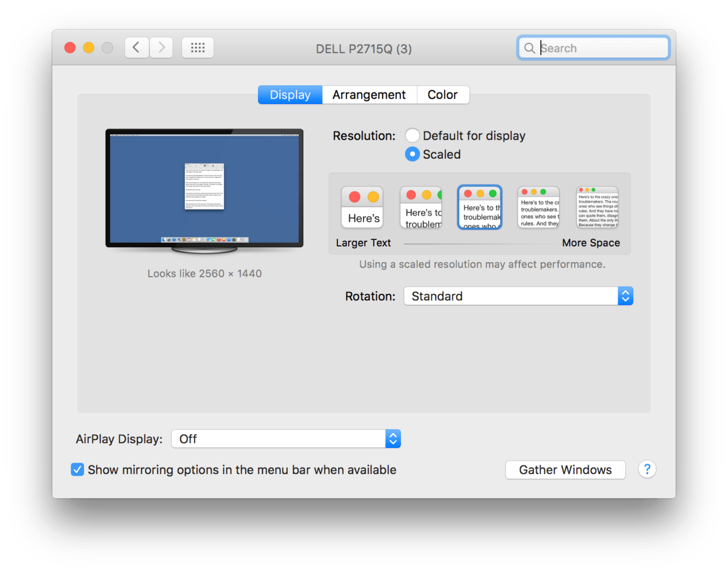The width and height of the screenshot is (728, 573).
Task: Select the More Space scaling thumbnail
Action: click(597, 207)
